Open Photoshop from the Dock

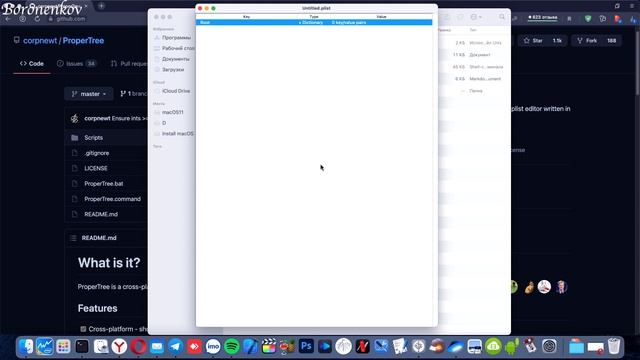click(x=306, y=347)
